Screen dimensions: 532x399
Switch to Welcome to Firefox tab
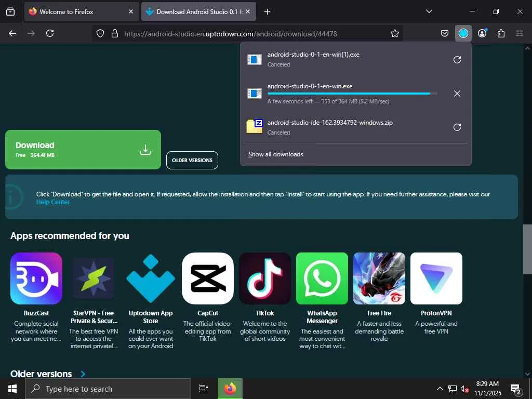[x=82, y=11]
